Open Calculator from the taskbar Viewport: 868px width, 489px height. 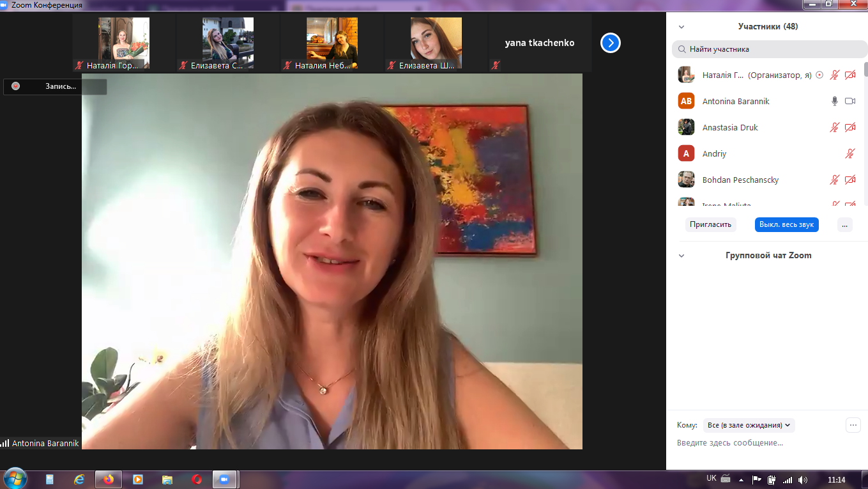pyautogui.click(x=50, y=479)
